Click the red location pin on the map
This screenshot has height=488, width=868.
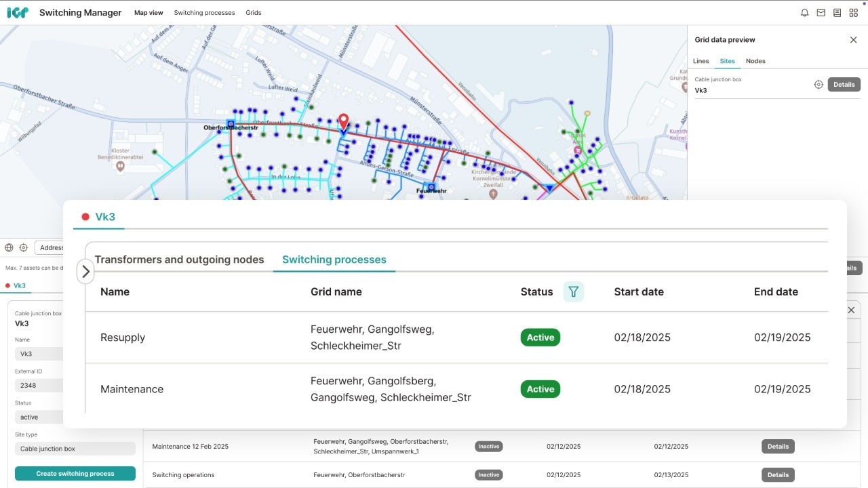click(343, 122)
